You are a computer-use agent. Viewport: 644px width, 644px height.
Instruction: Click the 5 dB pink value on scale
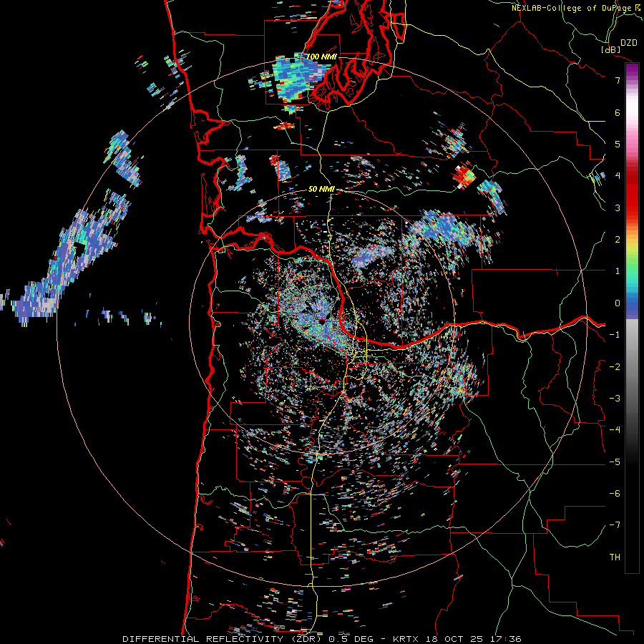click(618, 144)
